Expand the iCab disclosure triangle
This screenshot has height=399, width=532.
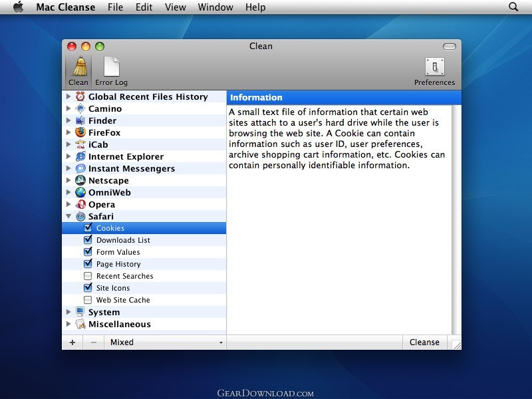[x=68, y=144]
